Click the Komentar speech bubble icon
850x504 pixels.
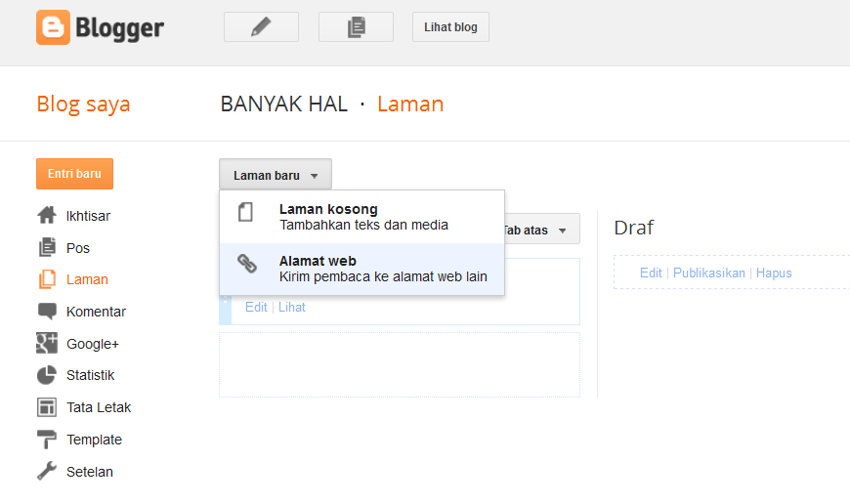point(47,311)
